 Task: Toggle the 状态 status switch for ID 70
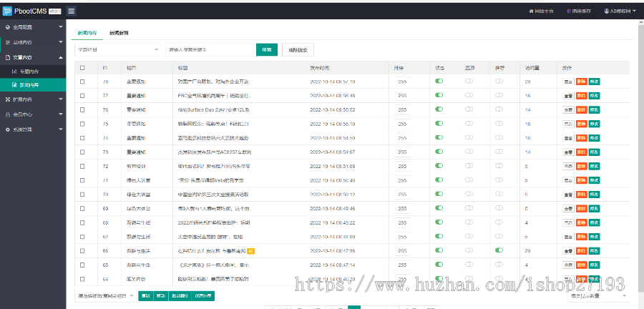pos(439,194)
